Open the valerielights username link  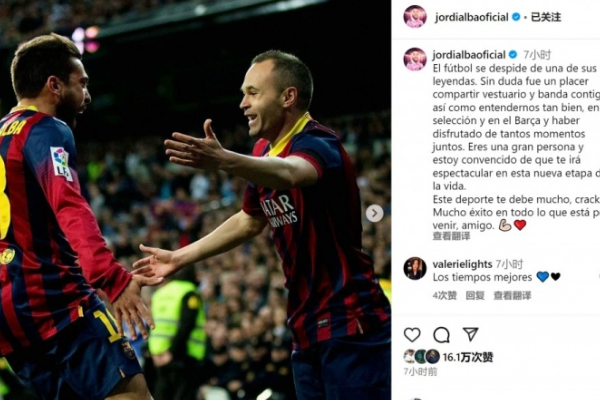pyautogui.click(x=462, y=264)
